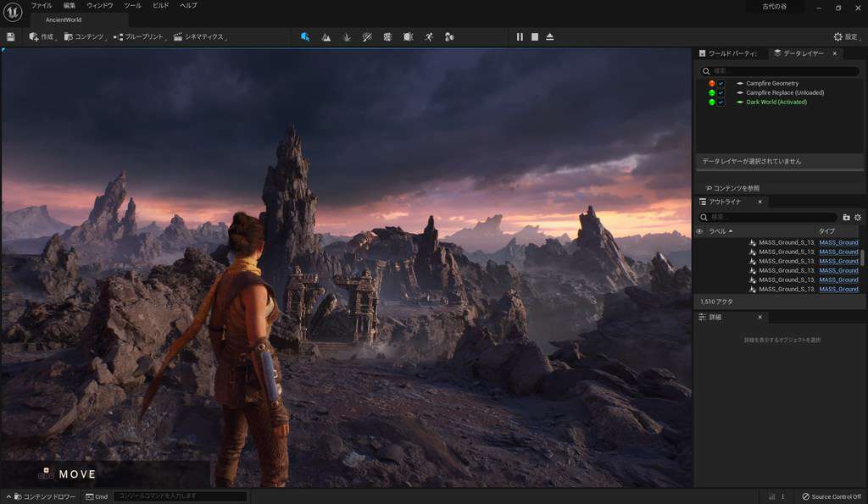Open the Mesh Paint brush mode icon
The width and height of the screenshot is (868, 504).
(x=367, y=37)
